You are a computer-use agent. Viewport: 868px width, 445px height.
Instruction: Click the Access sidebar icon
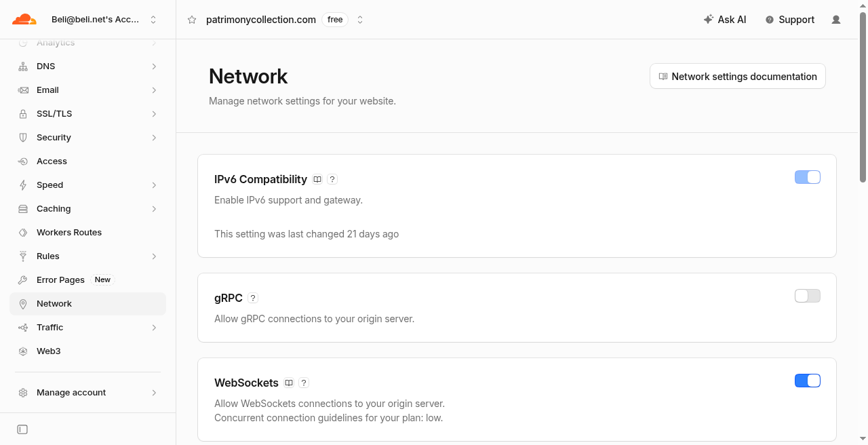(x=23, y=161)
